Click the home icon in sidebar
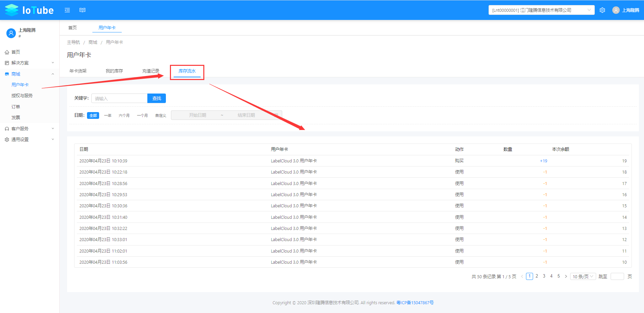The width and height of the screenshot is (644, 313). [7, 52]
